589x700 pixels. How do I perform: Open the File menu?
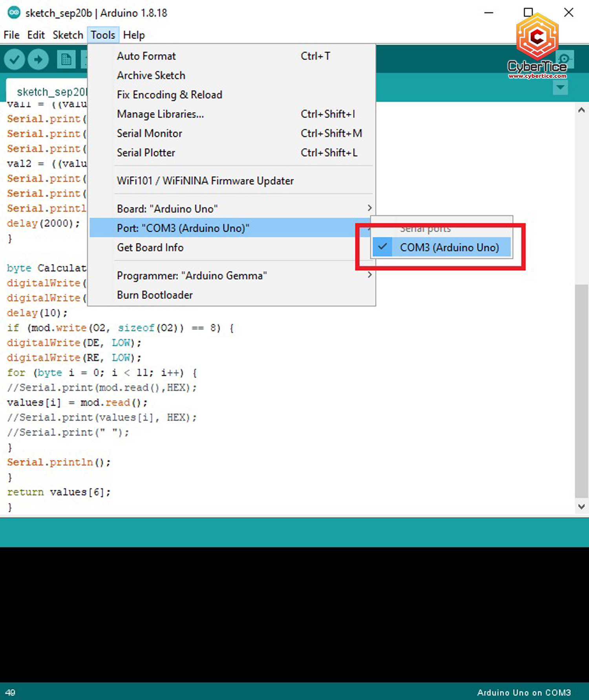click(x=11, y=35)
